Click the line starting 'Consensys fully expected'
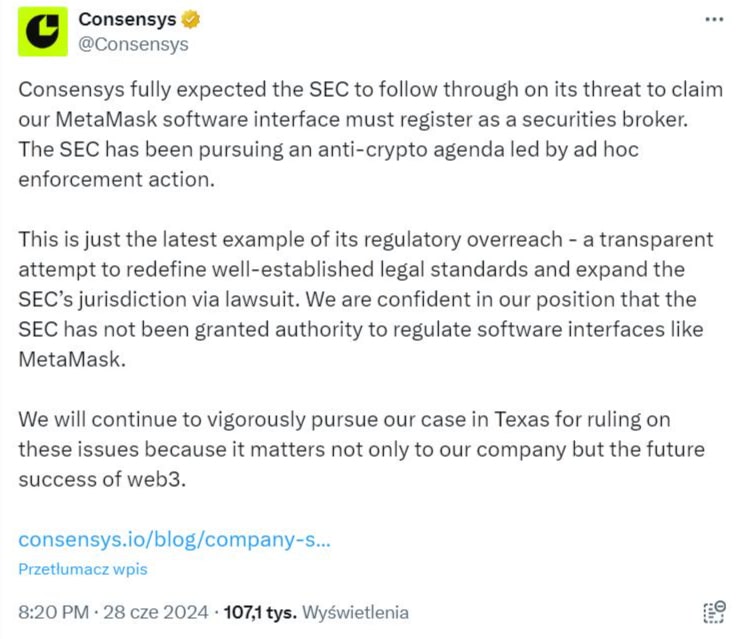 coord(369,89)
